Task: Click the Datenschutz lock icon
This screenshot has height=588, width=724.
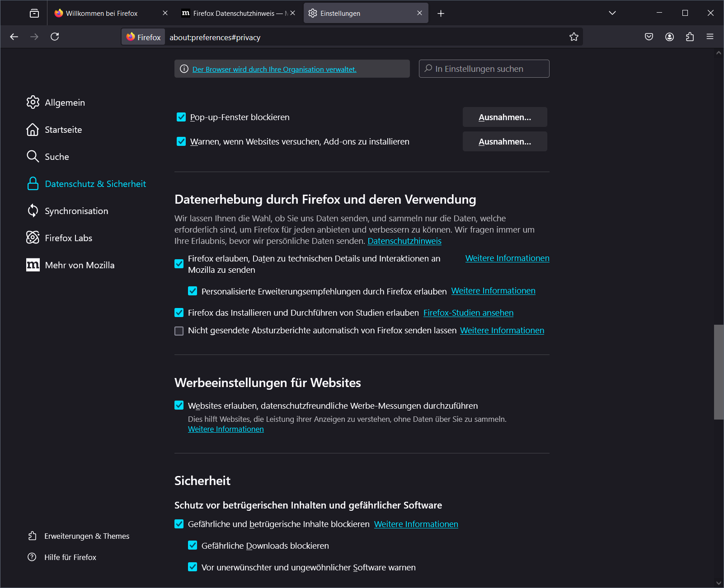Action: tap(33, 183)
